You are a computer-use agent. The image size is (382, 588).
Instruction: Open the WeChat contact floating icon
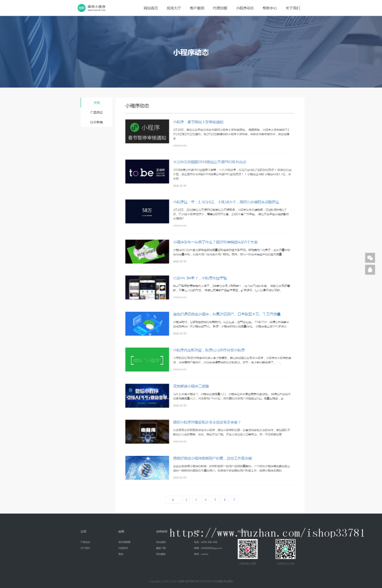[x=370, y=257]
